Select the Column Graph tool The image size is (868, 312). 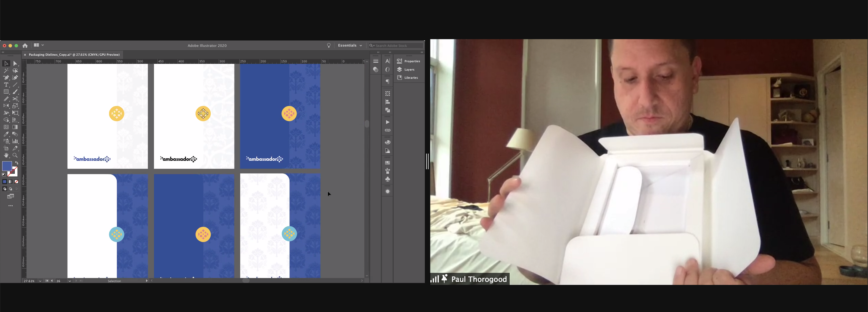coord(15,141)
